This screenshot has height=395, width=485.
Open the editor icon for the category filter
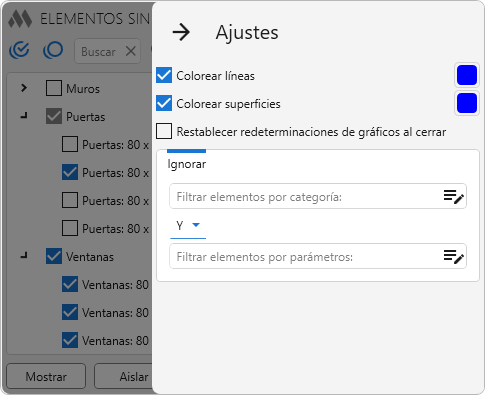click(x=454, y=196)
